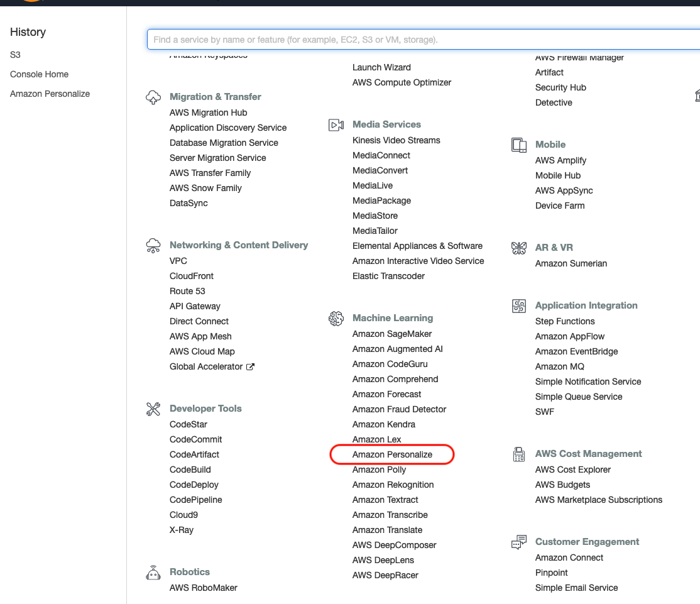Click the AWS Cost Management calculator icon
700x604 pixels.
click(x=519, y=454)
